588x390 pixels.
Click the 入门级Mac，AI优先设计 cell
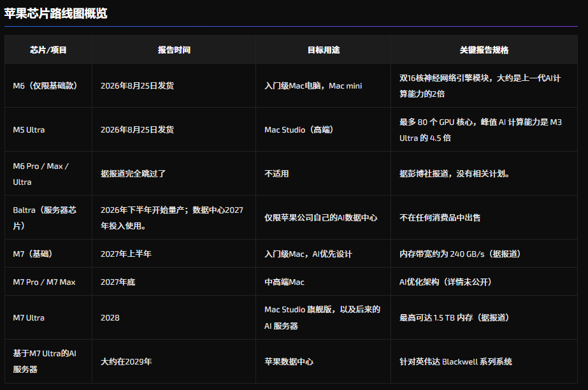pyautogui.click(x=323, y=254)
